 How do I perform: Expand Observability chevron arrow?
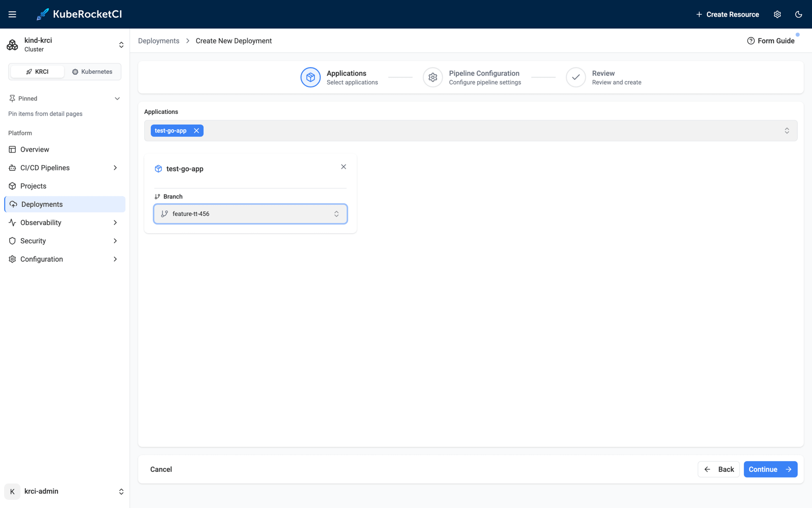click(x=115, y=223)
